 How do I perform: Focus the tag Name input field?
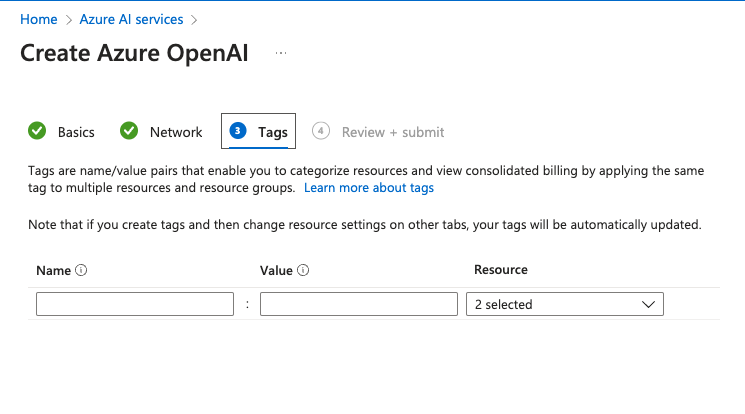click(134, 304)
